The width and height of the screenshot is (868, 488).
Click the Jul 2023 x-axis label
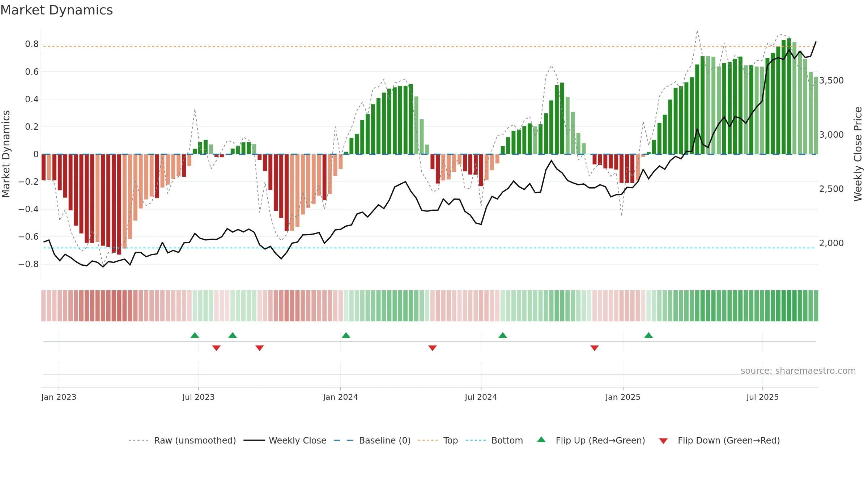click(x=199, y=397)
